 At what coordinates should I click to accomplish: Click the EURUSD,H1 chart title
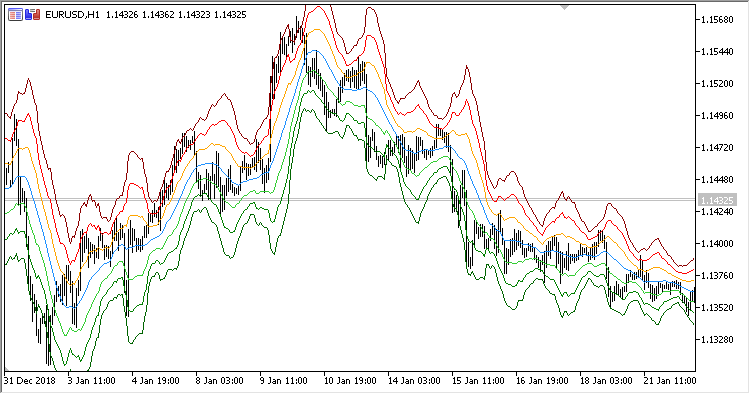pyautogui.click(x=72, y=15)
